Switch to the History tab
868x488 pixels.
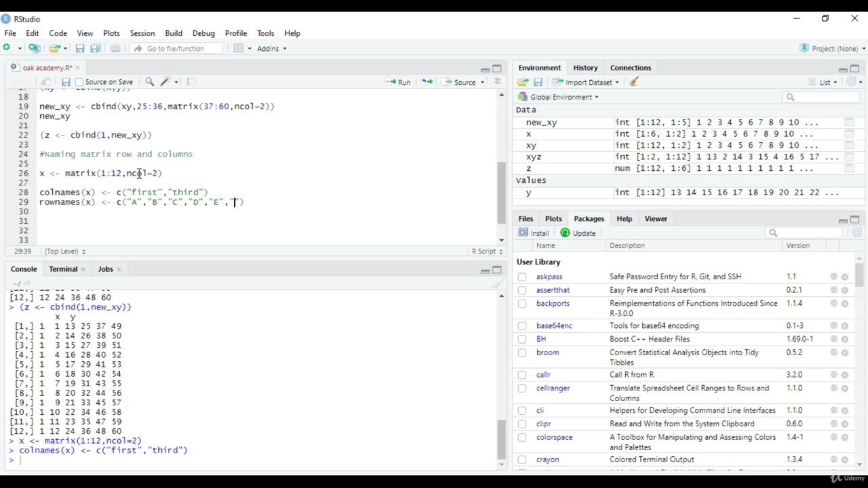(585, 68)
